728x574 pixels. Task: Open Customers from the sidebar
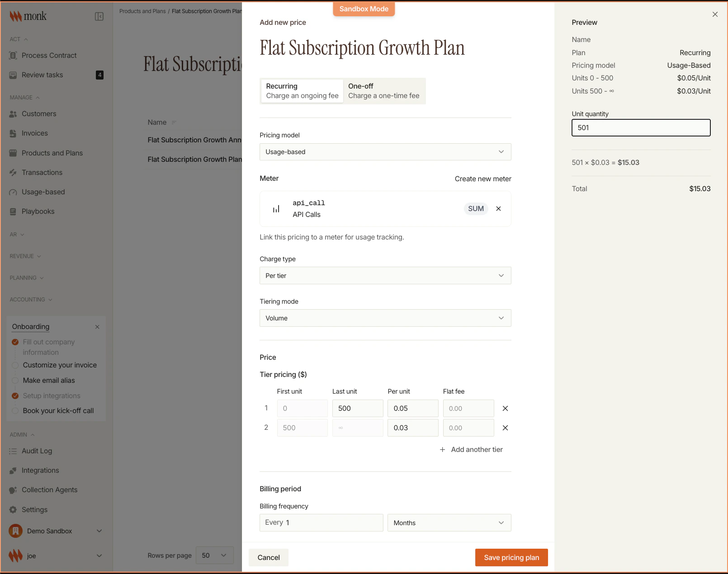pos(38,113)
